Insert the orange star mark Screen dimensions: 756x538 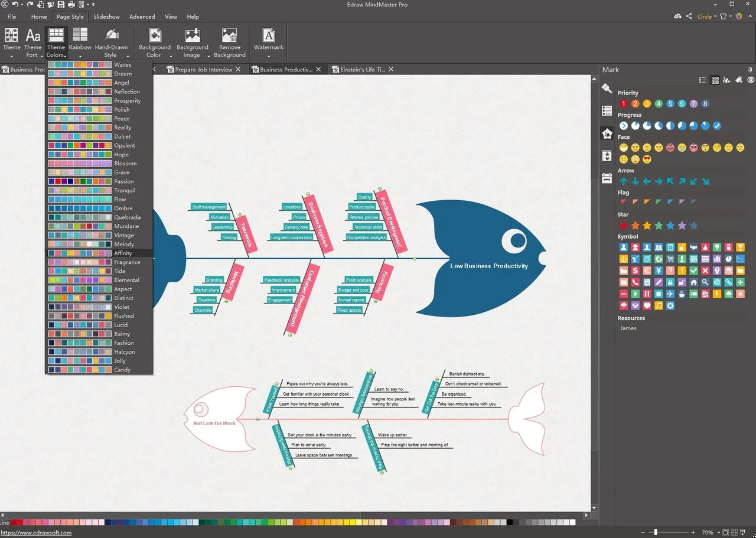[635, 226]
